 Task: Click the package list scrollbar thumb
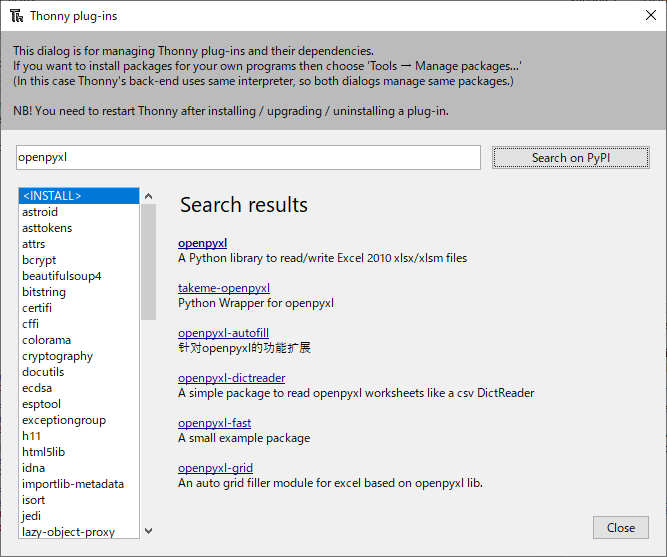click(x=148, y=262)
